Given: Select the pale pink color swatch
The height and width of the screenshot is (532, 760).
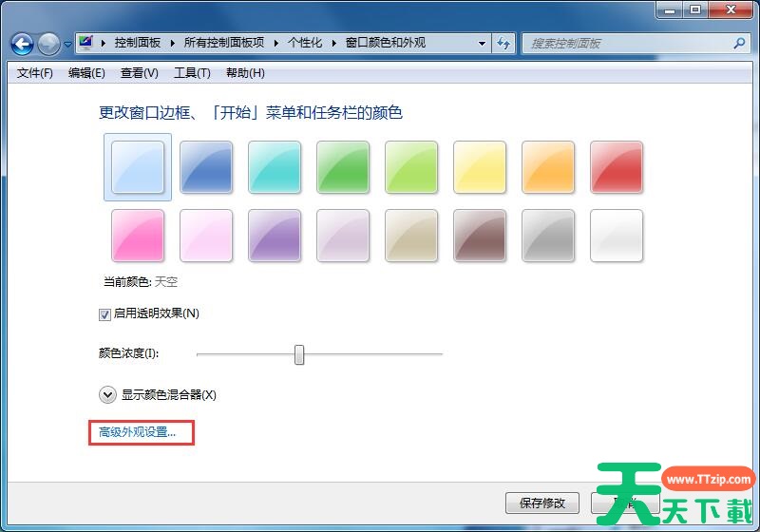Looking at the screenshot, I should pos(206,236).
